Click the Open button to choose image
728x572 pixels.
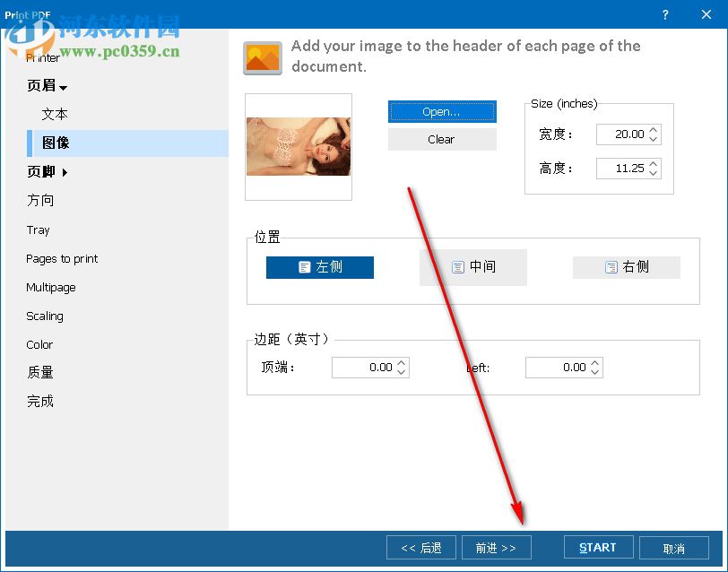441,111
